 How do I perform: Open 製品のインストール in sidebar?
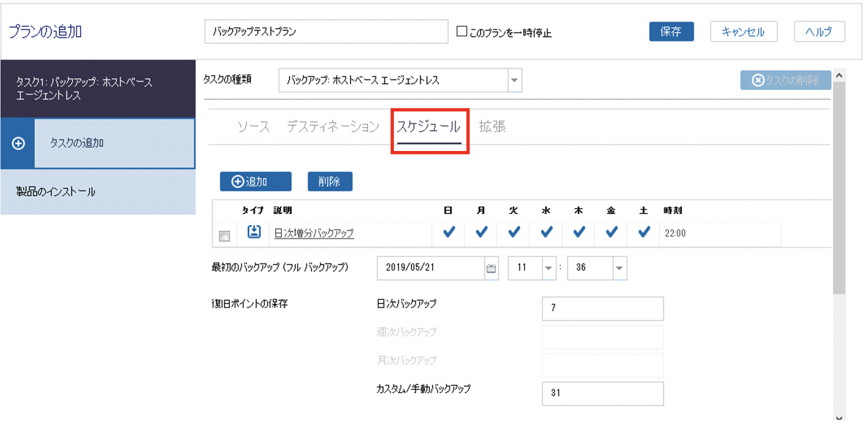click(x=98, y=192)
